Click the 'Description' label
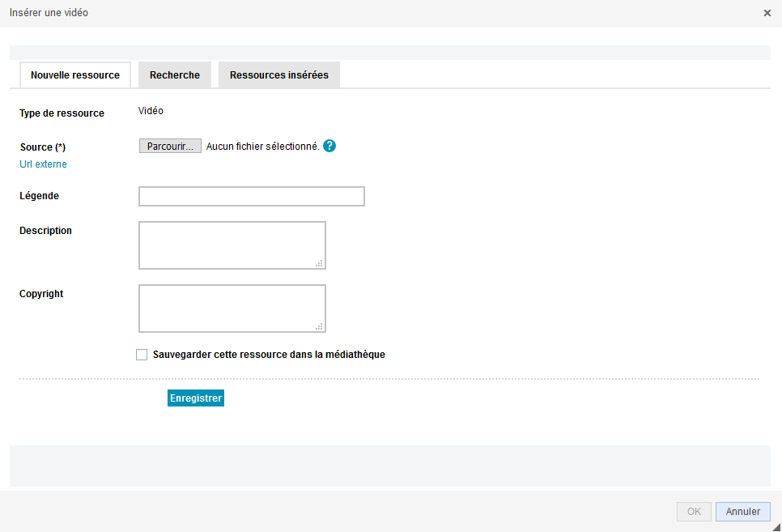This screenshot has height=532, width=782. [x=45, y=231]
